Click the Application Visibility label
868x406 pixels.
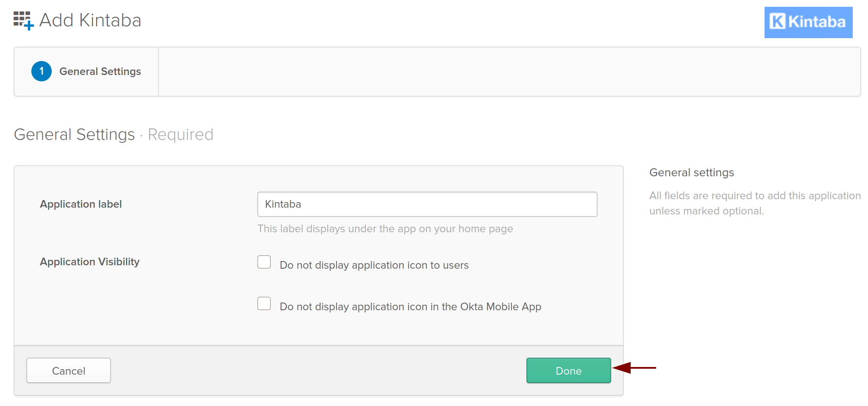[90, 262]
